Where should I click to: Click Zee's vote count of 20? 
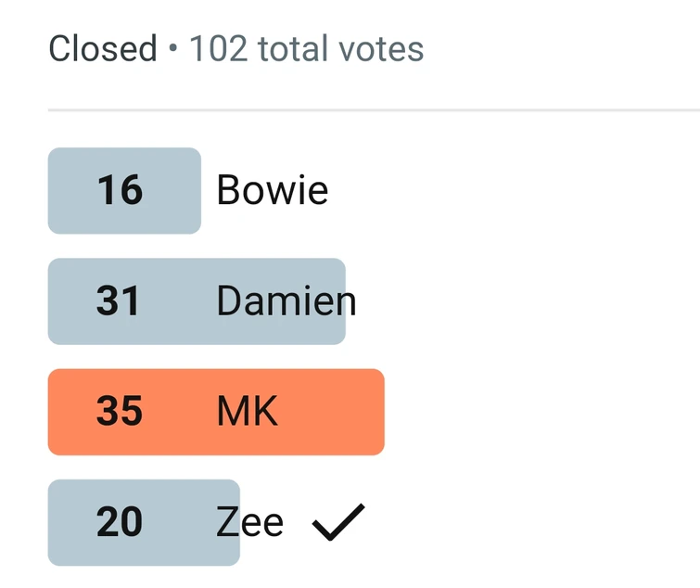coord(120,523)
